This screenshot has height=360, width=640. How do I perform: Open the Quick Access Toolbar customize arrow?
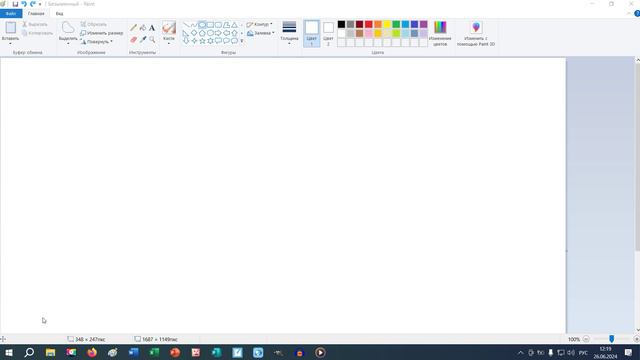(40, 4)
